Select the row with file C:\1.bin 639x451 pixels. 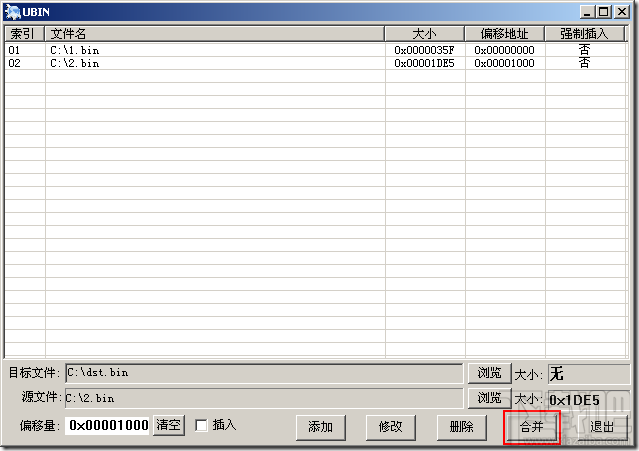click(315, 50)
